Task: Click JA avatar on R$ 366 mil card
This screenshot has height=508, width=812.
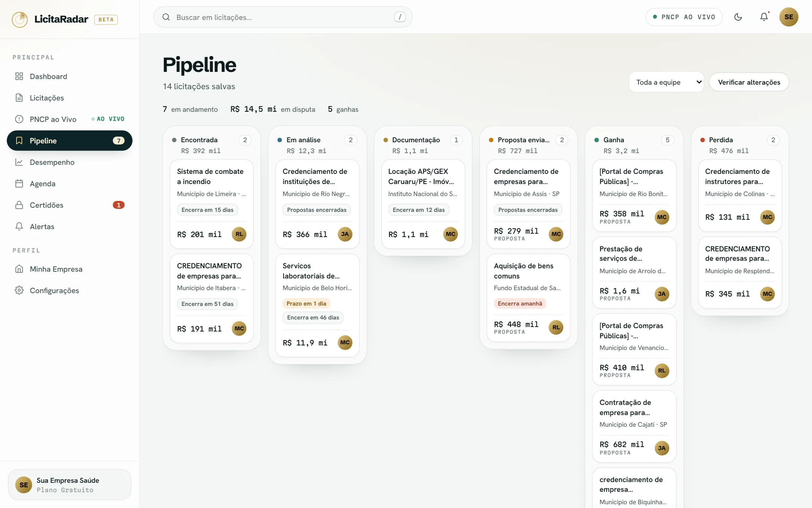Action: tap(345, 234)
